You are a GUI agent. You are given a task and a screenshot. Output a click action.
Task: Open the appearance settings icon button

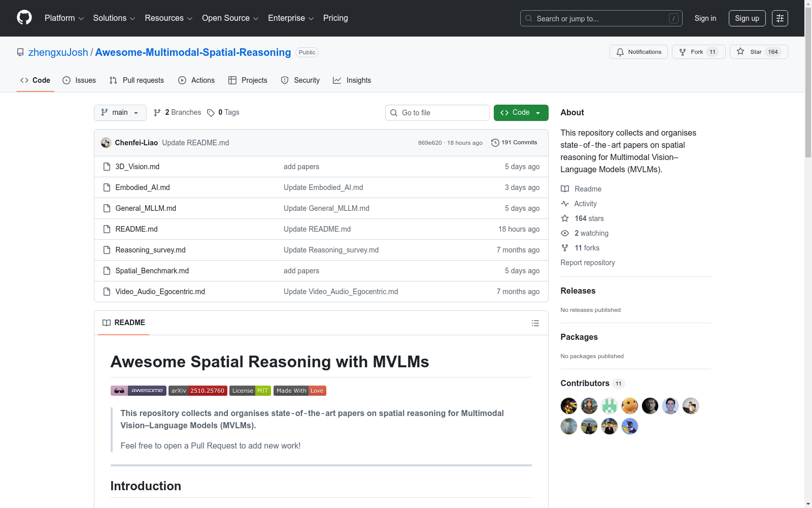coord(780,18)
